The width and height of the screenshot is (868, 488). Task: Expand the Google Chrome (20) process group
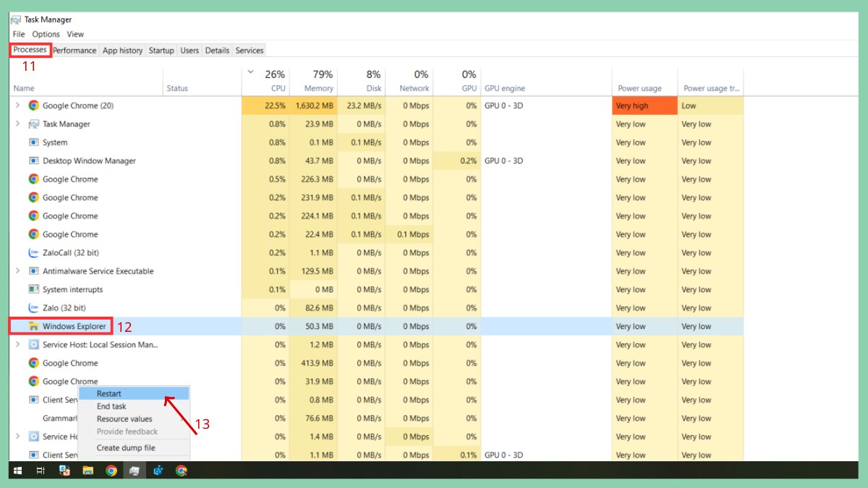click(16, 106)
